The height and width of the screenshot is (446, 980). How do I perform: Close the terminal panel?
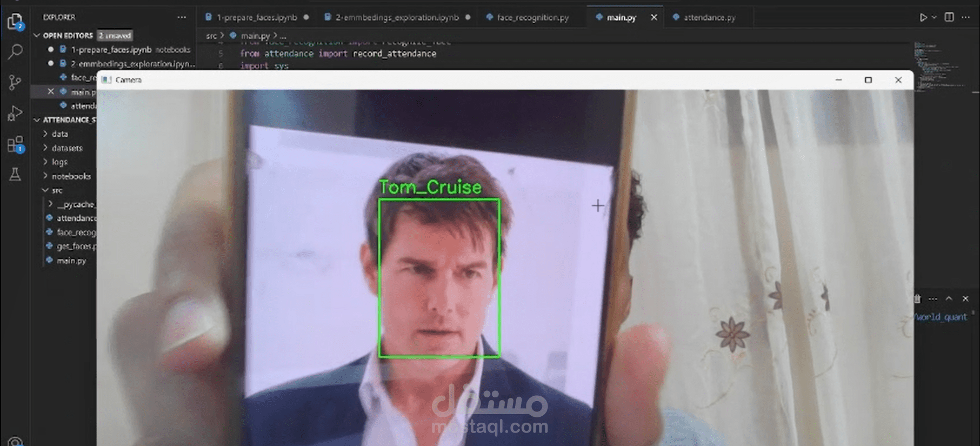coord(965,298)
